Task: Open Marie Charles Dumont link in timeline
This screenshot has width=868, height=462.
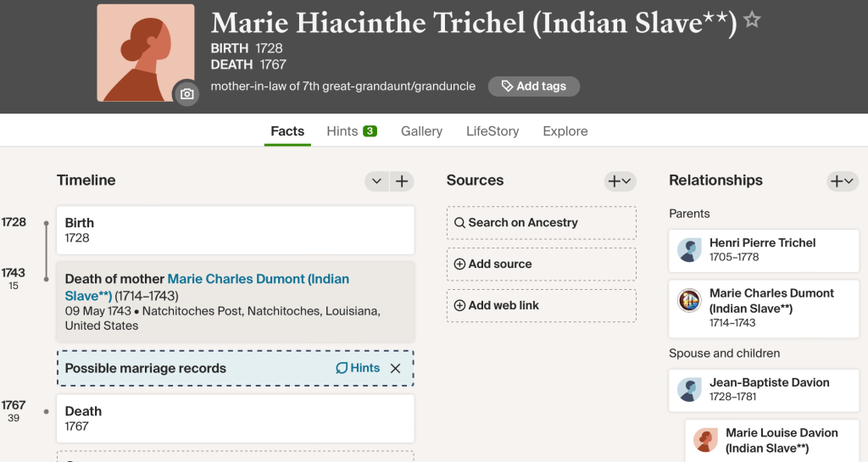Action: pos(258,279)
